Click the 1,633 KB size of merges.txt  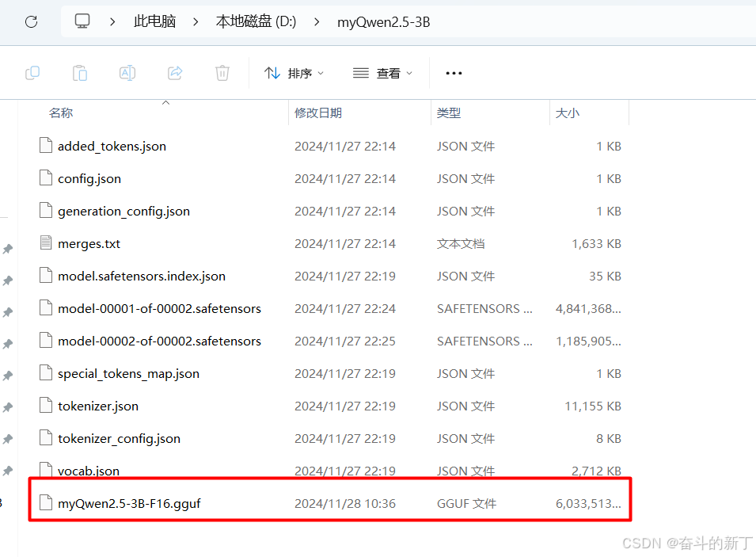click(596, 244)
